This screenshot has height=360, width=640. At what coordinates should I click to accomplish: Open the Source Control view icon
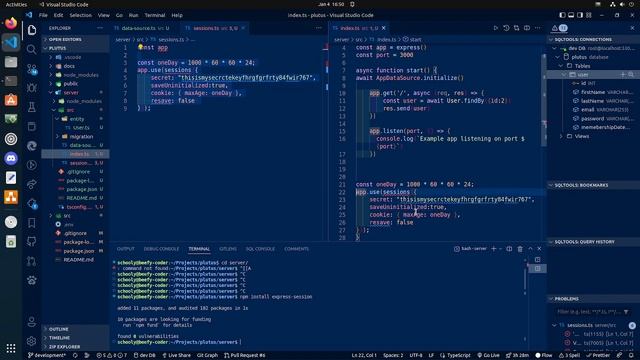tap(31, 69)
